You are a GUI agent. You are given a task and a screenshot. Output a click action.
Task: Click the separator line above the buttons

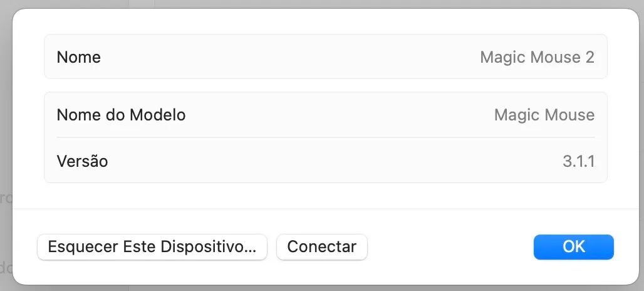326,209
